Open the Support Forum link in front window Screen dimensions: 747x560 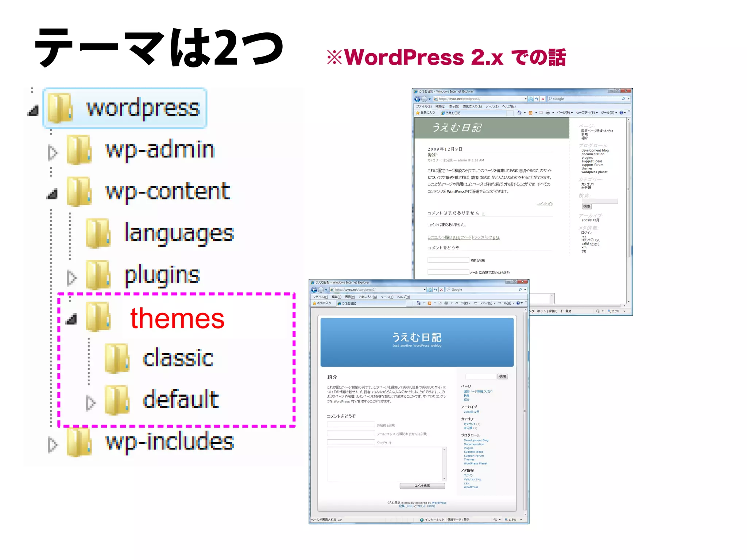click(474, 456)
